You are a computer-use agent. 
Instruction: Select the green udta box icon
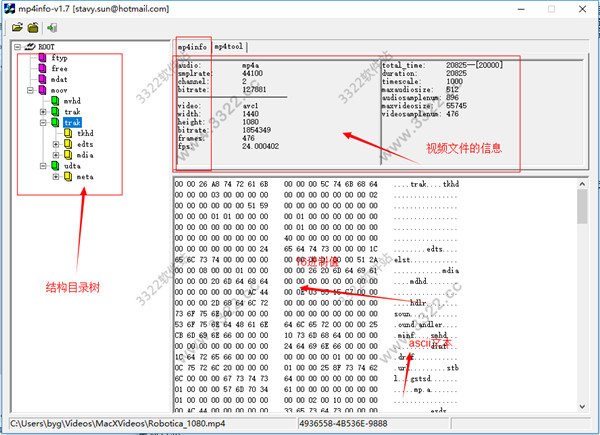(x=55, y=166)
